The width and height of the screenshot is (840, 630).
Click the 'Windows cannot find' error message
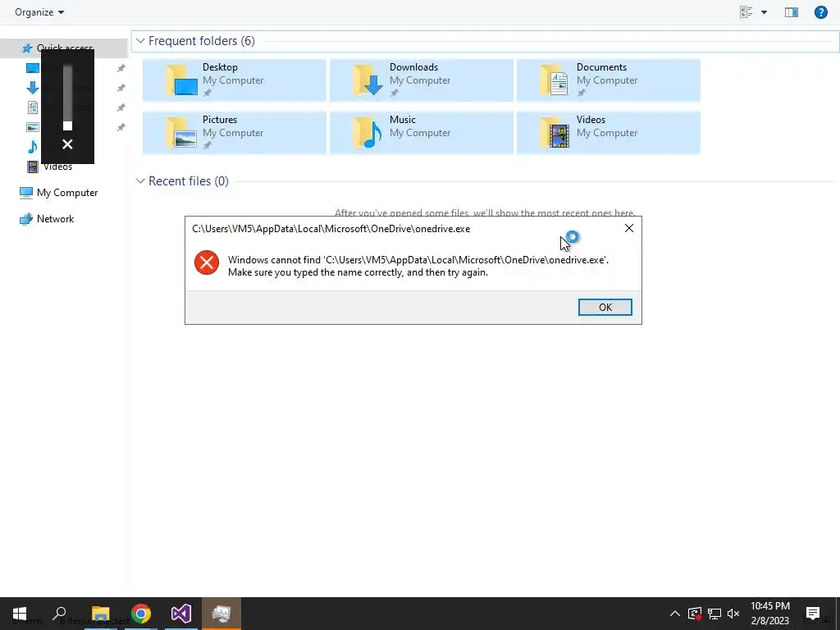click(418, 266)
